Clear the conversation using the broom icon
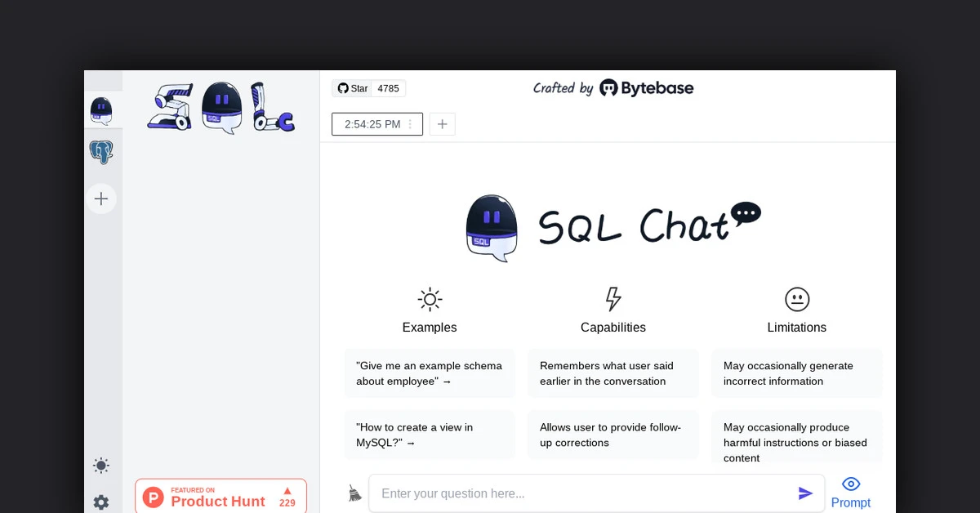The height and width of the screenshot is (513, 980). [353, 493]
